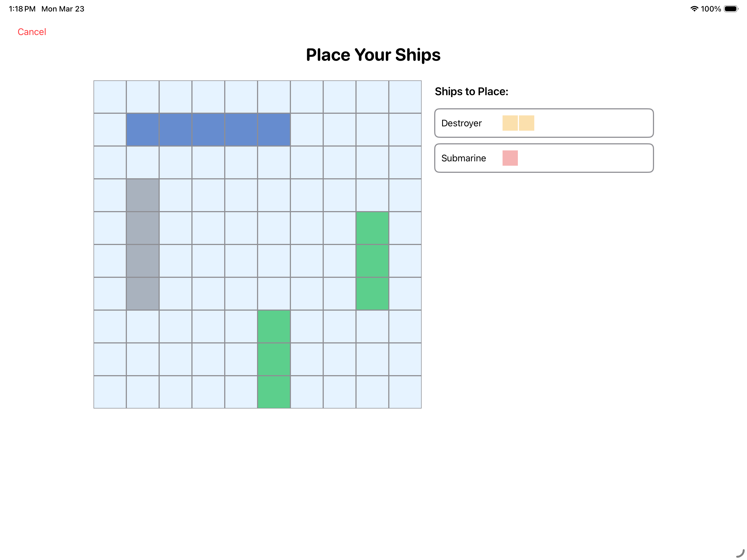Click the orange Destroyer ship squares
The width and height of the screenshot is (747, 560).
point(518,123)
